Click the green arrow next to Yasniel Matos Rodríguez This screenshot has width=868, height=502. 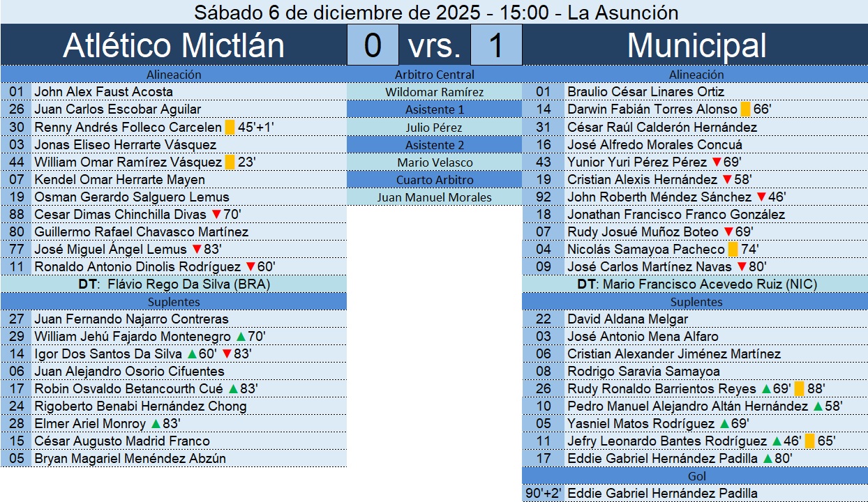tap(724, 424)
